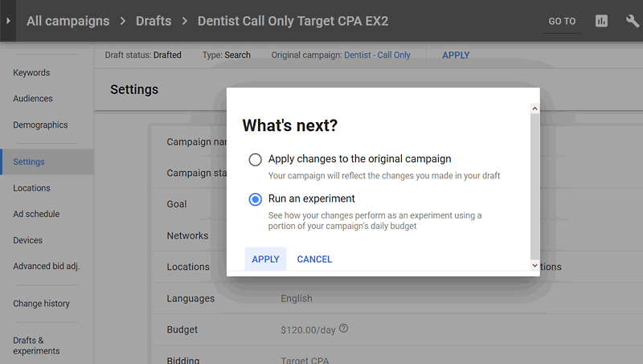Go to Demographics in the sidebar
This screenshot has width=643, height=364.
[x=40, y=125]
